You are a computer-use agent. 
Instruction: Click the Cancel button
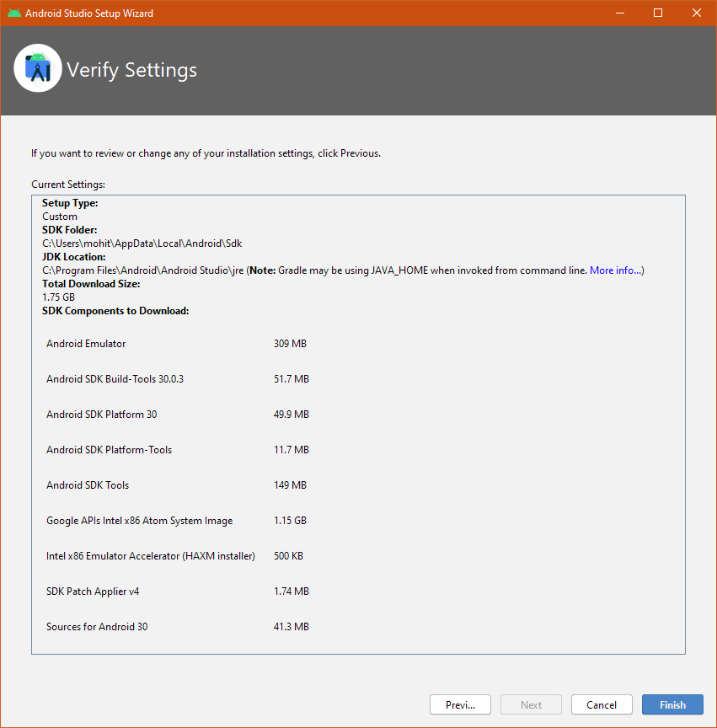pyautogui.click(x=602, y=704)
